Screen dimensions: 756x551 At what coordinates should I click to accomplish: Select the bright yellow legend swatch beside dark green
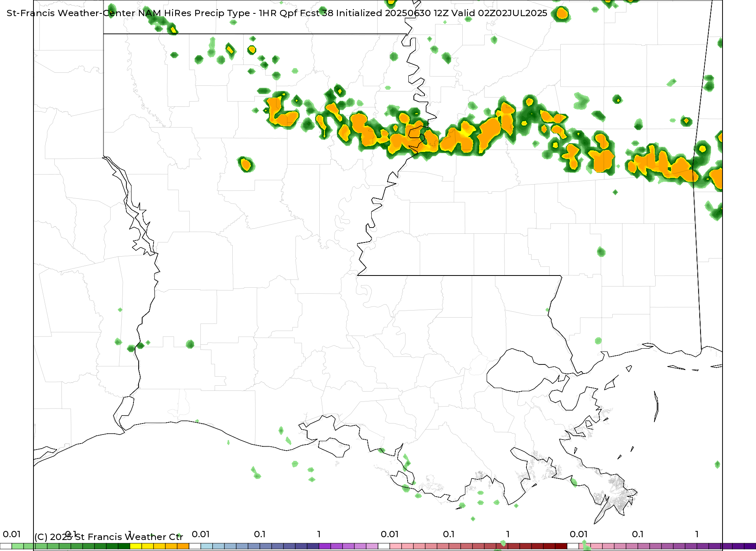click(136, 546)
